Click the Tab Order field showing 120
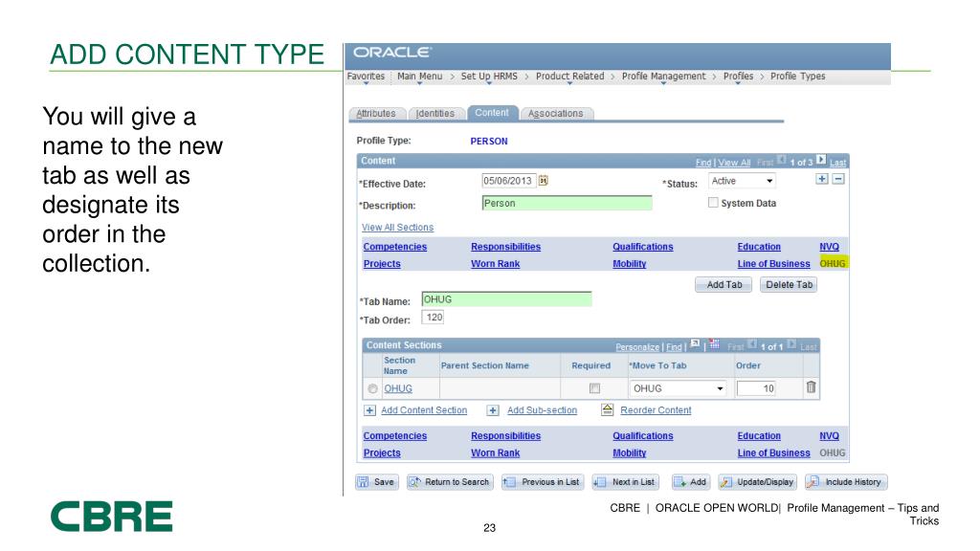Viewport: 980px width, 551px height. (434, 318)
